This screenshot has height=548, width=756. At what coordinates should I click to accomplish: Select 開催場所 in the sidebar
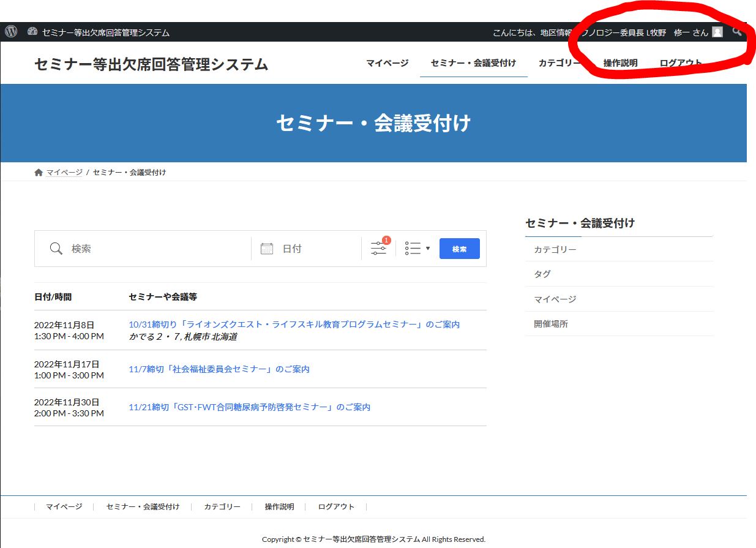[x=551, y=324]
